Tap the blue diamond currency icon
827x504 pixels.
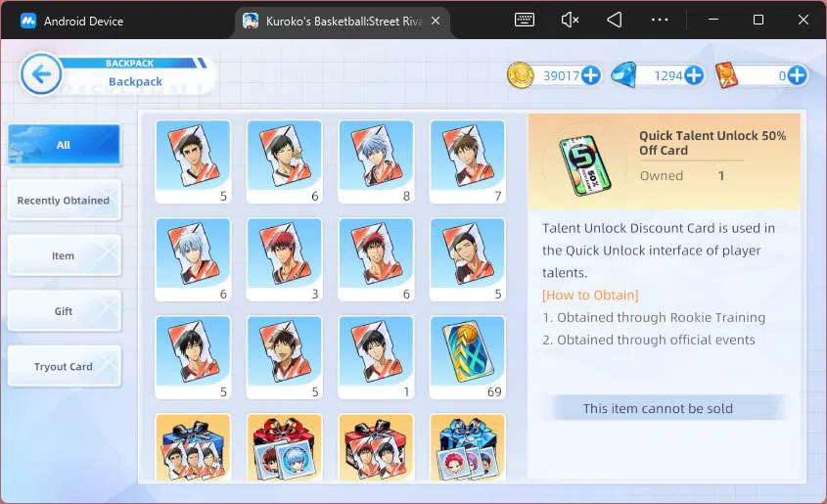(624, 75)
